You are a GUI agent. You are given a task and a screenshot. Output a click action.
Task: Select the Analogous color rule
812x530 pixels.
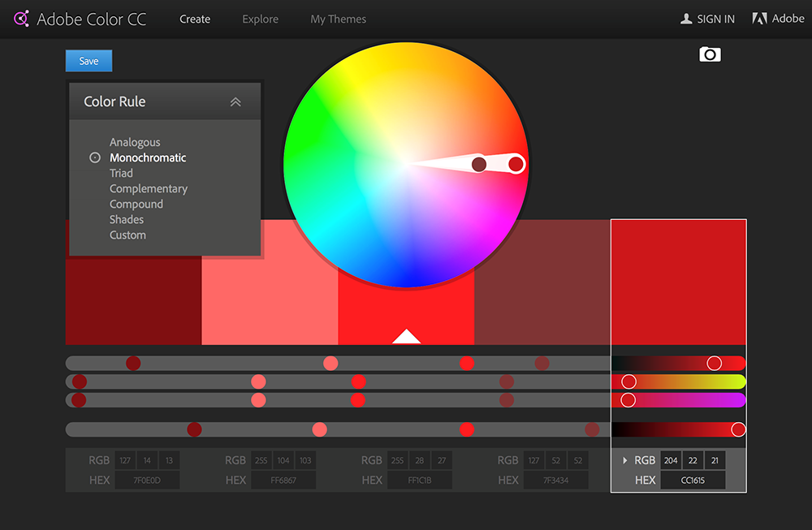tap(135, 142)
